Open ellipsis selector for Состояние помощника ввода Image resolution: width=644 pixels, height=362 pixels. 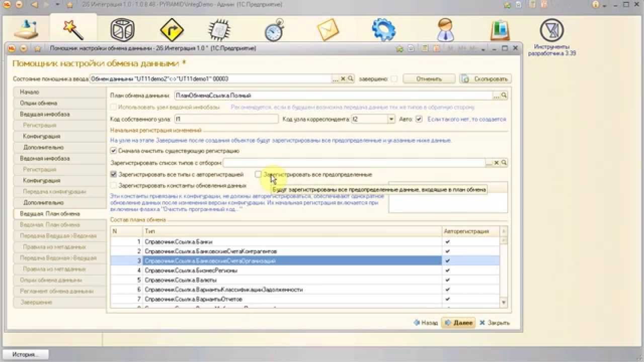click(x=336, y=79)
